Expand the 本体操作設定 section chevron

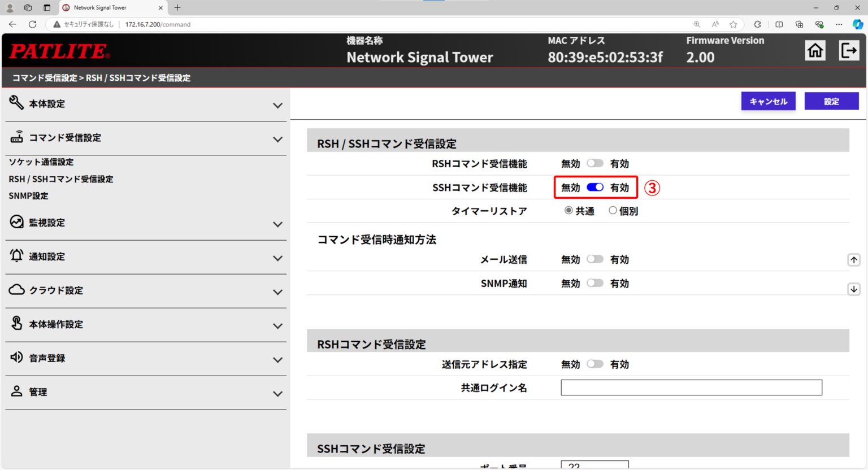pyautogui.click(x=277, y=326)
